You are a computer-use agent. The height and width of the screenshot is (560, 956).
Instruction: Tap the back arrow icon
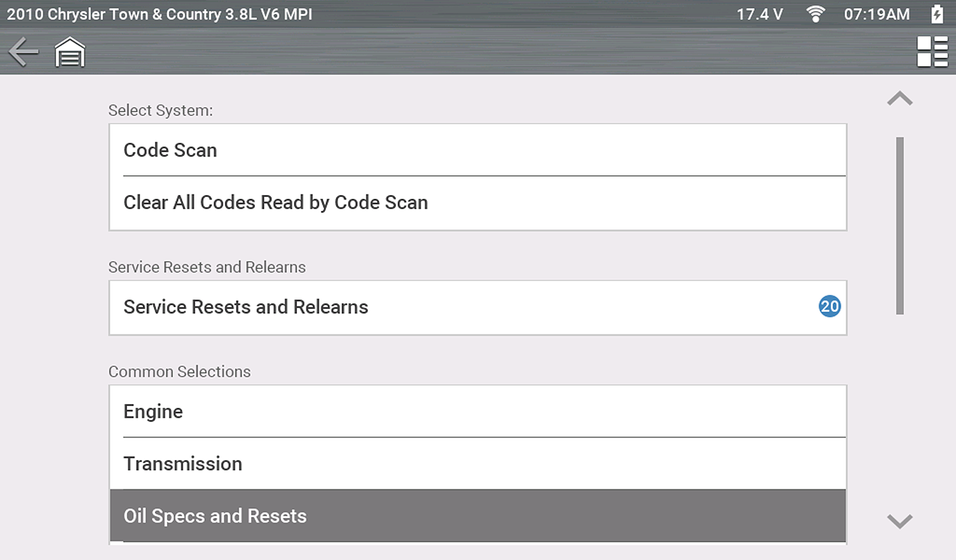pyautogui.click(x=24, y=52)
